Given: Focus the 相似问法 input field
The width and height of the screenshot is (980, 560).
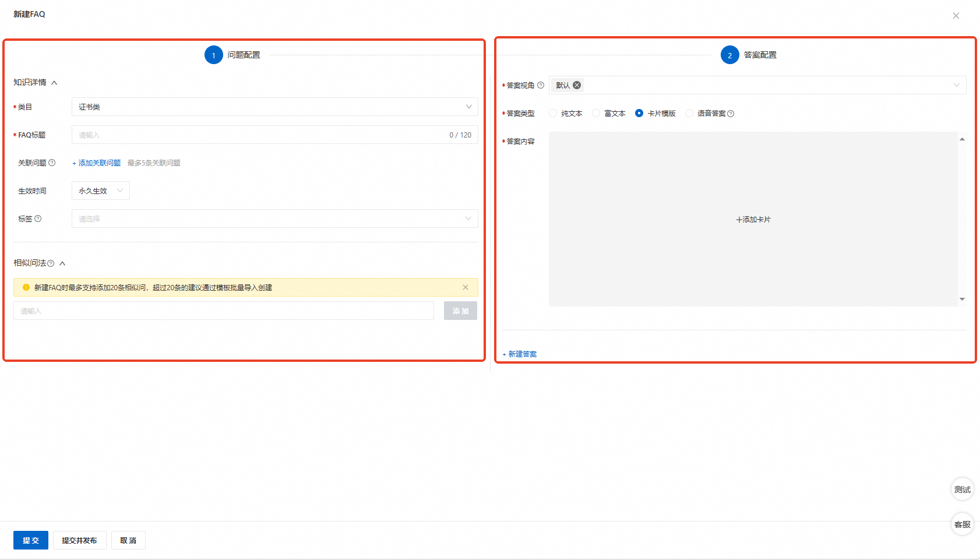Looking at the screenshot, I should [224, 311].
